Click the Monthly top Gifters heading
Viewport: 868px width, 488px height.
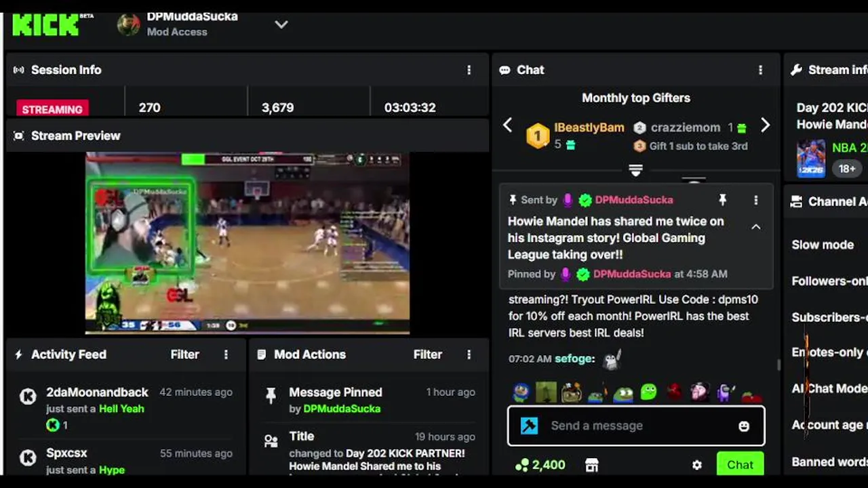pyautogui.click(x=636, y=98)
